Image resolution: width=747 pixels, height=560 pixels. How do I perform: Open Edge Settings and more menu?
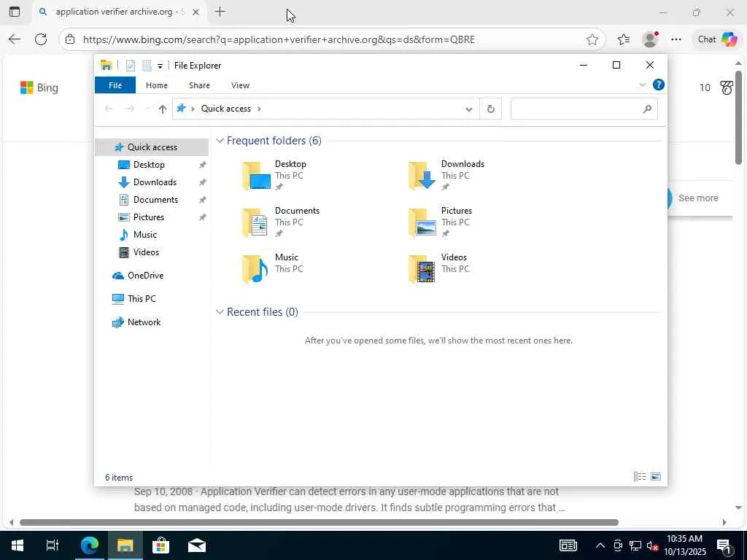coord(676,39)
